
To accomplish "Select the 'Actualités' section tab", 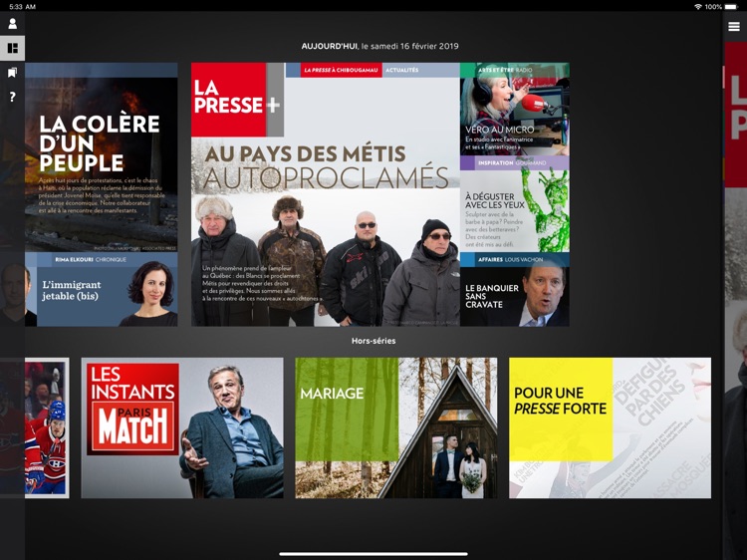I will tap(402, 70).
